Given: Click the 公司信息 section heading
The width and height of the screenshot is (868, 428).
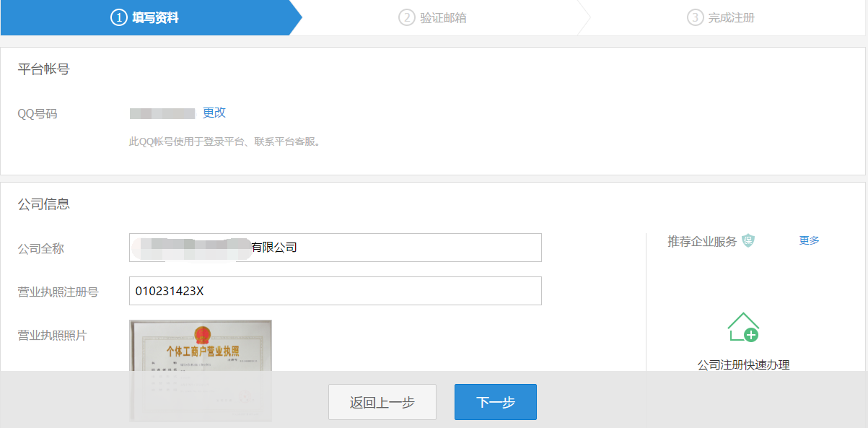Looking at the screenshot, I should (x=44, y=204).
